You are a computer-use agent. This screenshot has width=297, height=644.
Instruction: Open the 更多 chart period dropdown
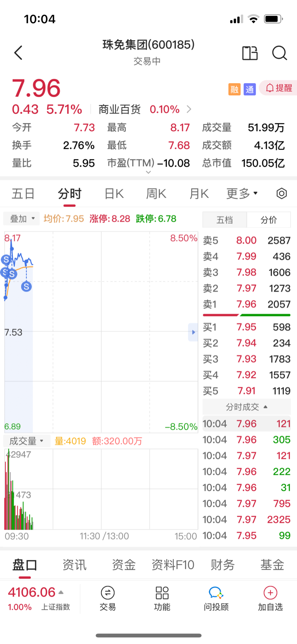click(242, 193)
